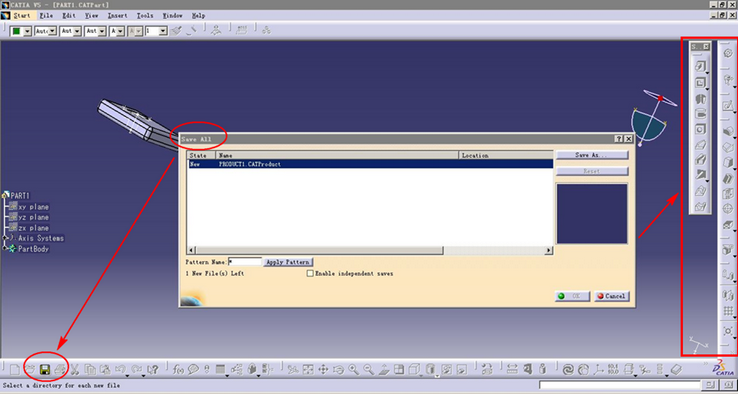
Task: Click the New document icon
Action: tap(15, 370)
